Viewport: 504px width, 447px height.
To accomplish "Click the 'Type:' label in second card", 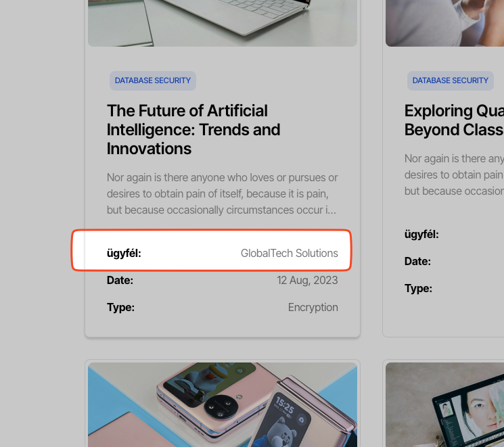I will coord(418,288).
